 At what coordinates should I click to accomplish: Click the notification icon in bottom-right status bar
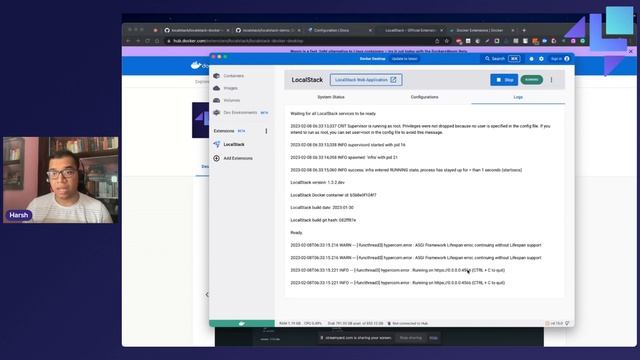pos(567,323)
